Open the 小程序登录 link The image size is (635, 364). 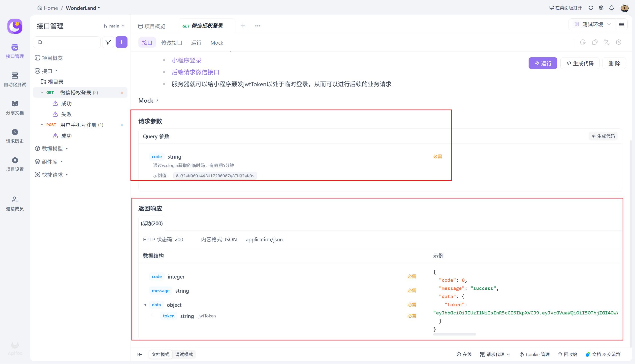[x=186, y=60]
